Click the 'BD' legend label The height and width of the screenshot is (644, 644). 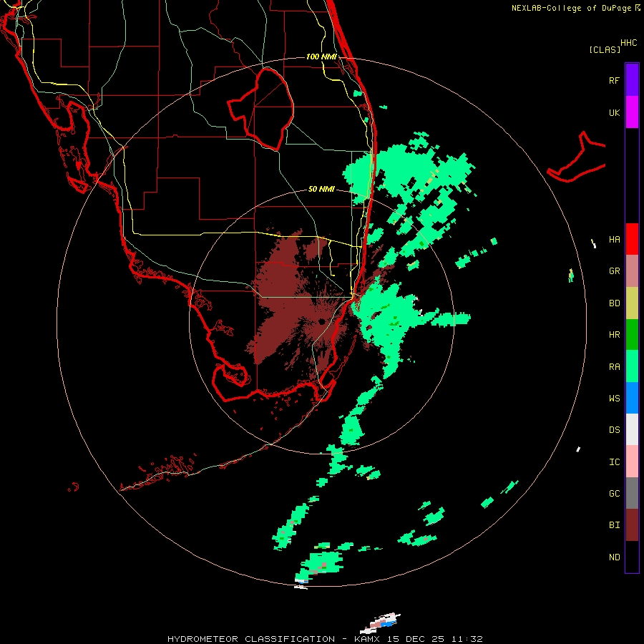(x=614, y=303)
